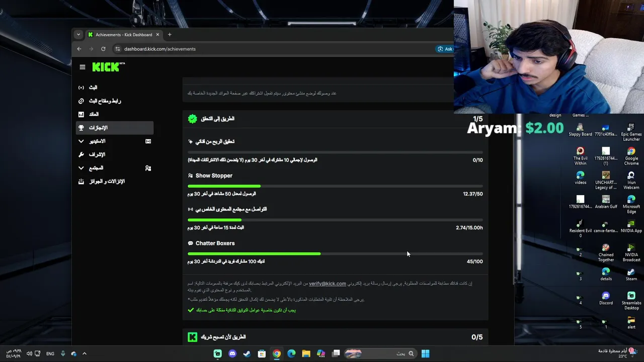Screen dimensions: 644x362
Task: Open Discord desktop shortcut
Action: click(x=606, y=299)
